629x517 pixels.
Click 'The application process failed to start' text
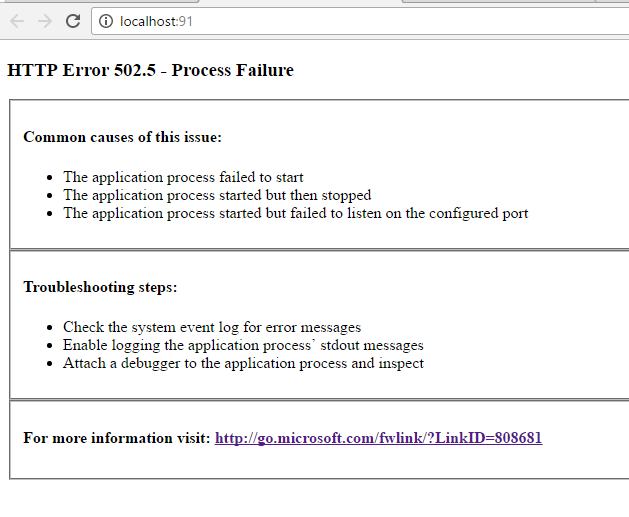(183, 177)
